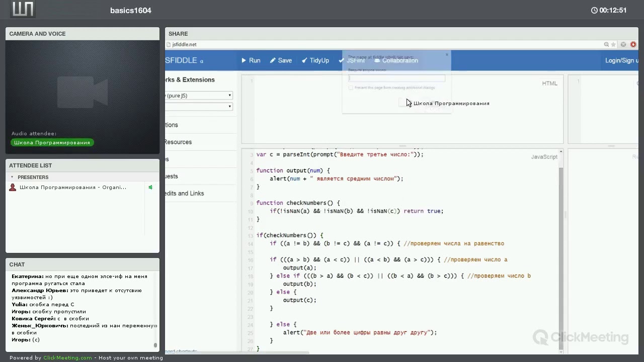
Task: Tick the prevent additional dialogs checkbox
Action: (351, 87)
